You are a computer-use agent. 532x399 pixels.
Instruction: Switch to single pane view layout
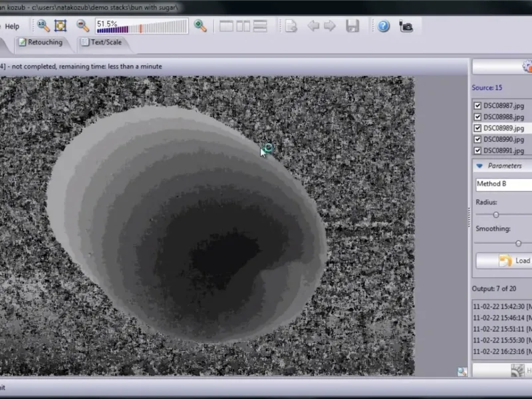[226, 26]
